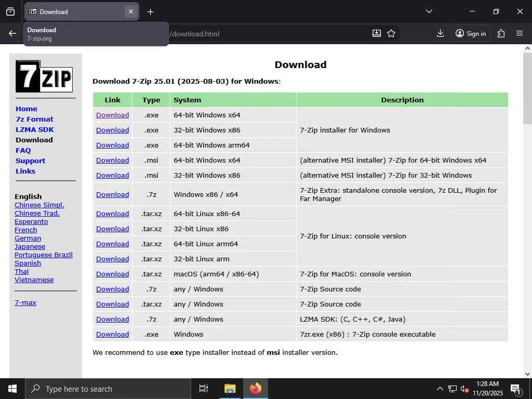The image size is (532, 399).
Task: Switch language to Portuguese Brazil
Action: click(x=44, y=255)
